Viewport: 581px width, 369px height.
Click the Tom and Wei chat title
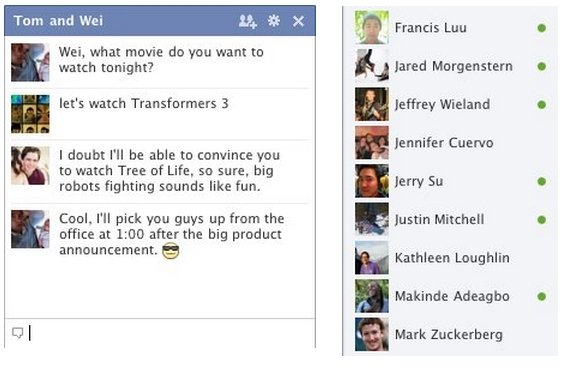click(58, 21)
